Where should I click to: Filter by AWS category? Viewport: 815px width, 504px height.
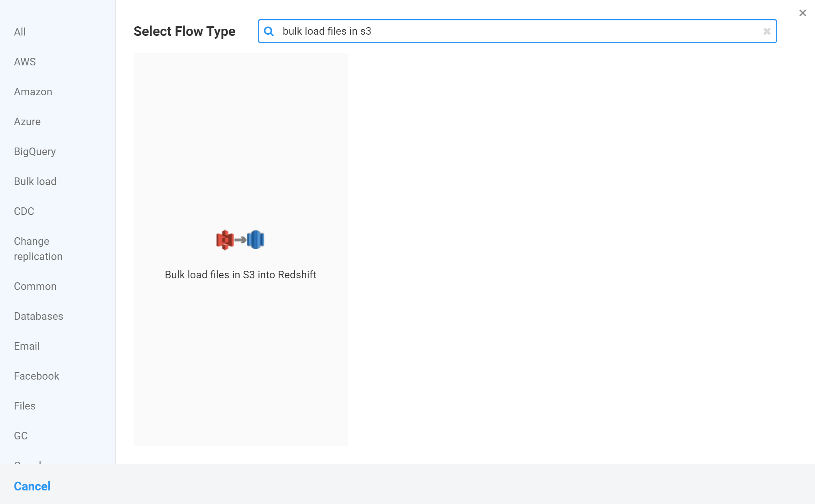pos(25,62)
